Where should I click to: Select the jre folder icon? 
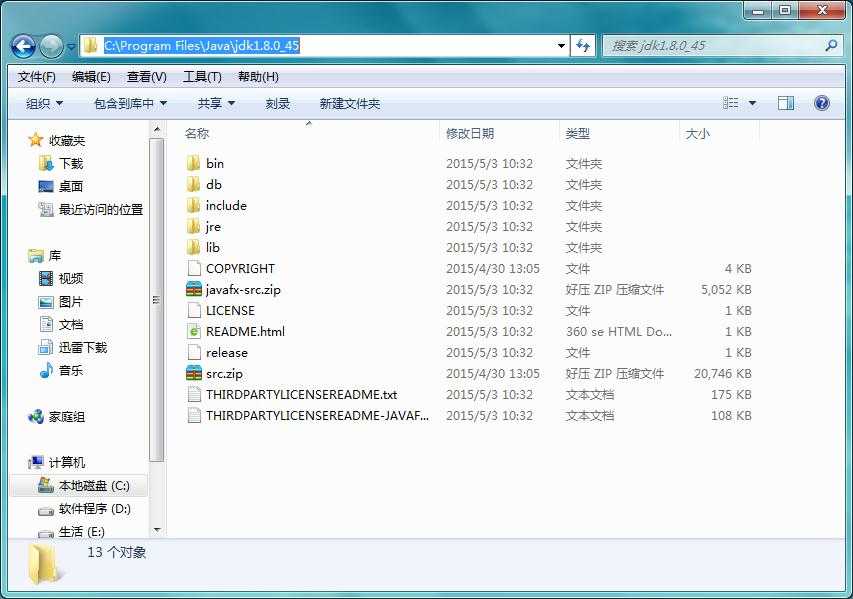193,226
